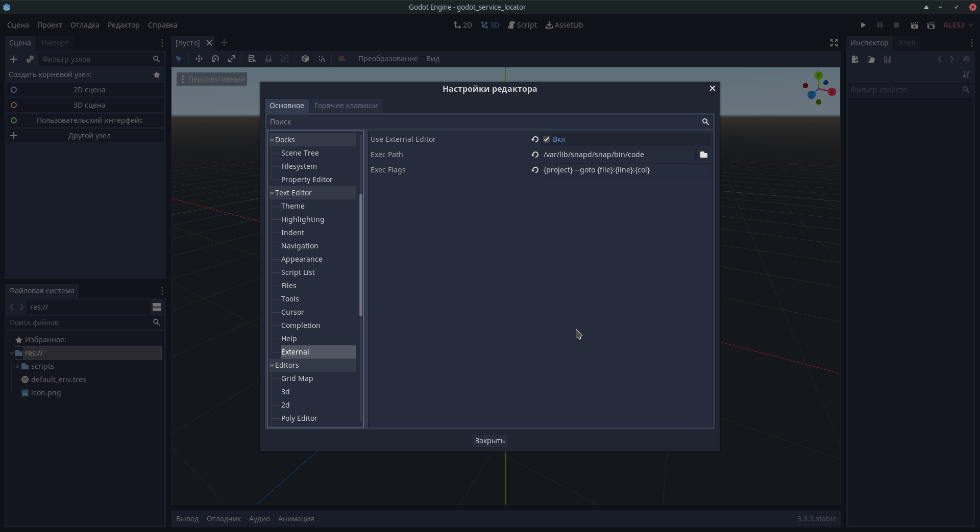Select the Rotate mode tool
Viewport: 980px width, 532px height.
(x=215, y=59)
